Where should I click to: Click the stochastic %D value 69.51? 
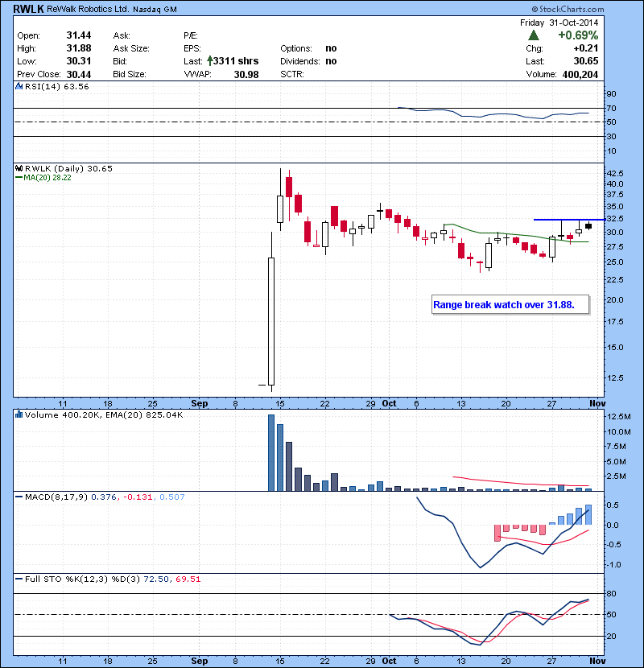click(x=188, y=579)
